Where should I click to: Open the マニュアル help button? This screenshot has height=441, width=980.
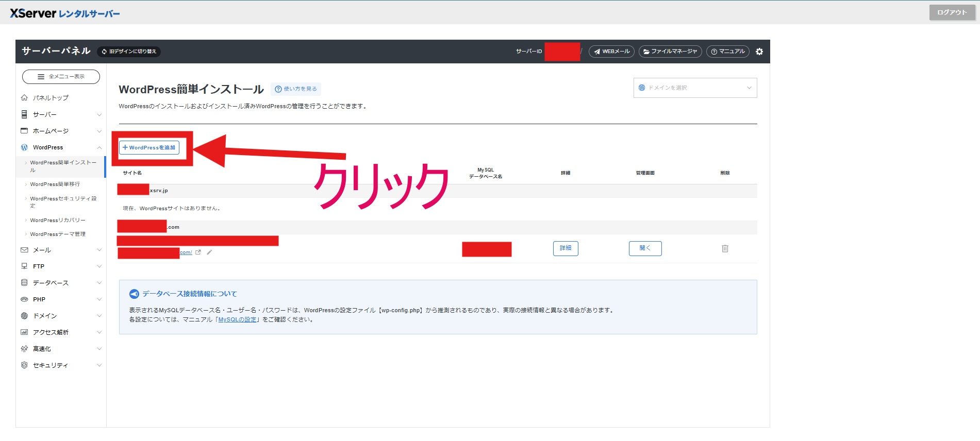[728, 52]
